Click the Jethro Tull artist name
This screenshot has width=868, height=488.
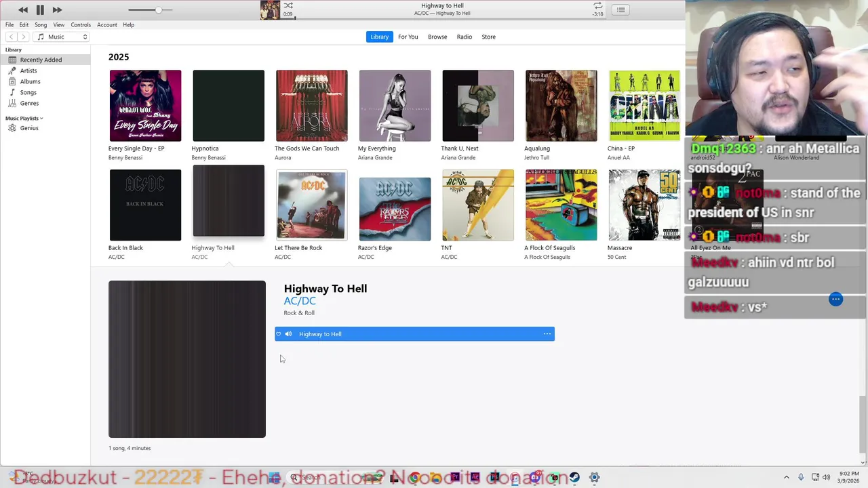536,158
